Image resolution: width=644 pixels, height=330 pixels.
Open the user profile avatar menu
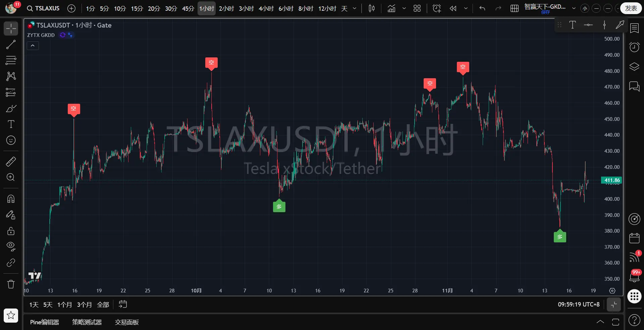coord(11,8)
